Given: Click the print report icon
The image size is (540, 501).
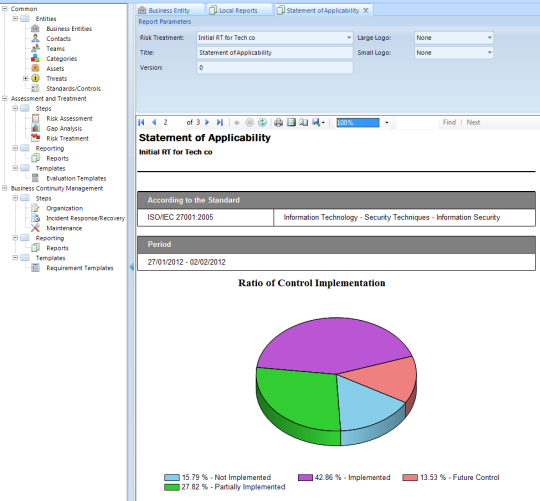Looking at the screenshot, I should point(279,122).
